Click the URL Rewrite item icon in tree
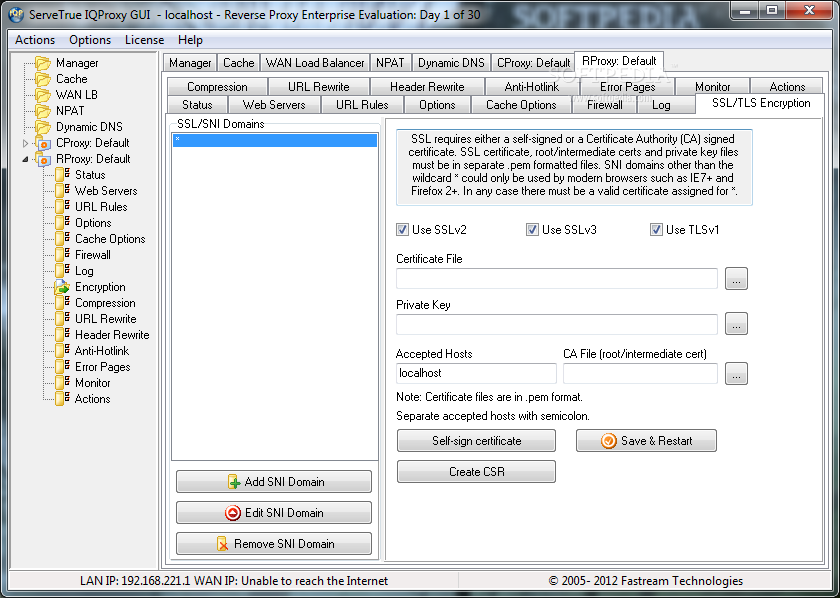This screenshot has height=598, width=840. 63,319
